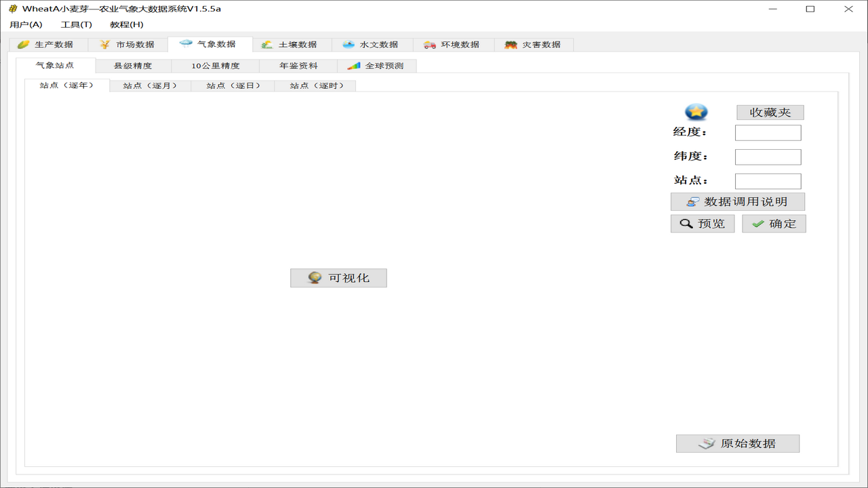
Task: Click the checkmark icon on 确定 button
Action: click(x=758, y=223)
